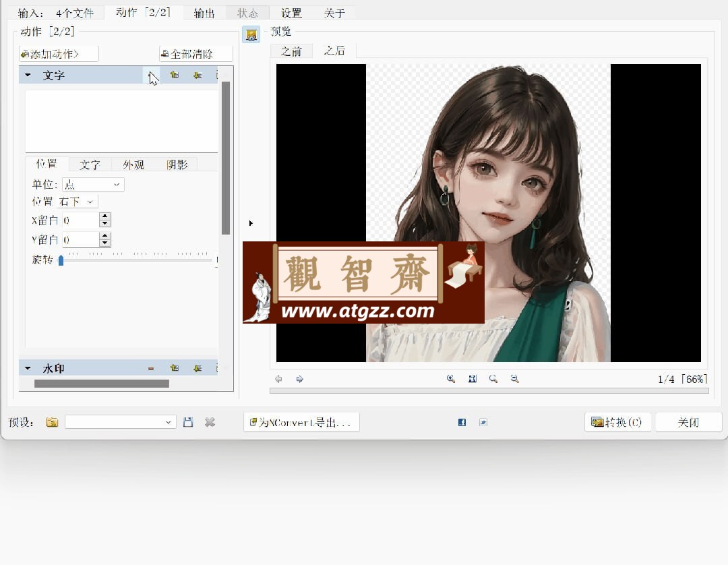
Task: Click the 关闭 button
Action: 688,423
